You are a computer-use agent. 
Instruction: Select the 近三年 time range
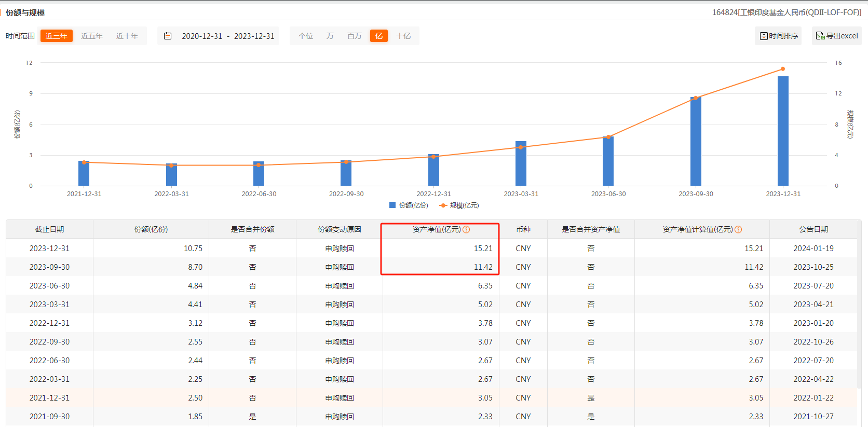click(x=56, y=36)
